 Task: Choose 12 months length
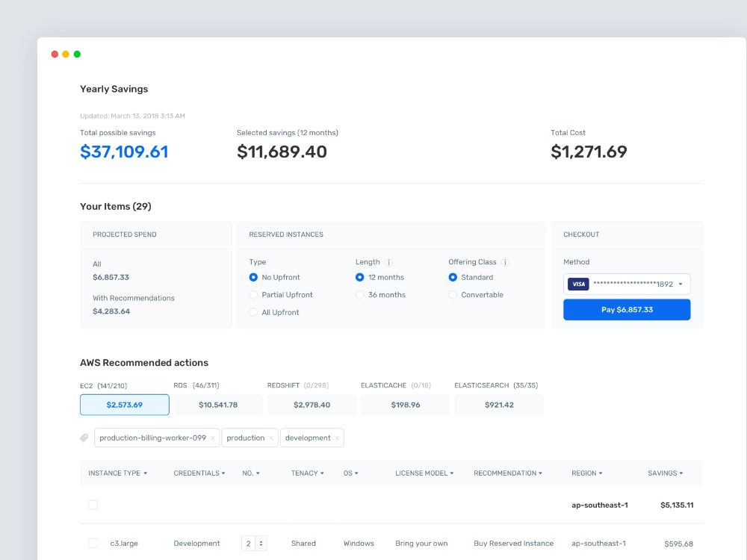360,277
